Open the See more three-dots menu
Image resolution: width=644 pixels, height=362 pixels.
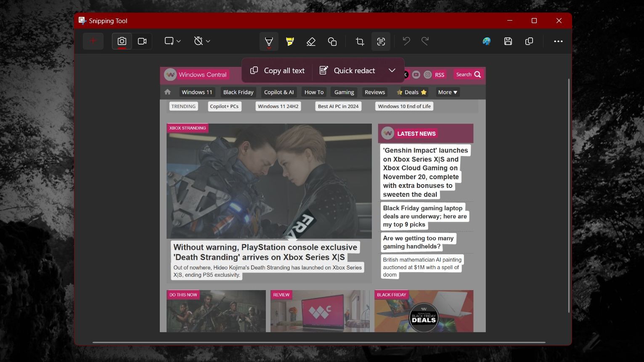coord(558,41)
